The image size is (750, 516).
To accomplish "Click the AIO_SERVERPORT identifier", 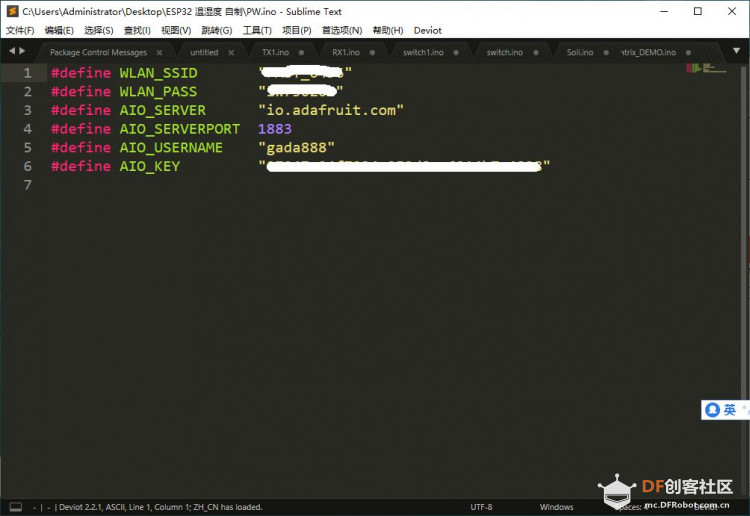I will [x=180, y=129].
